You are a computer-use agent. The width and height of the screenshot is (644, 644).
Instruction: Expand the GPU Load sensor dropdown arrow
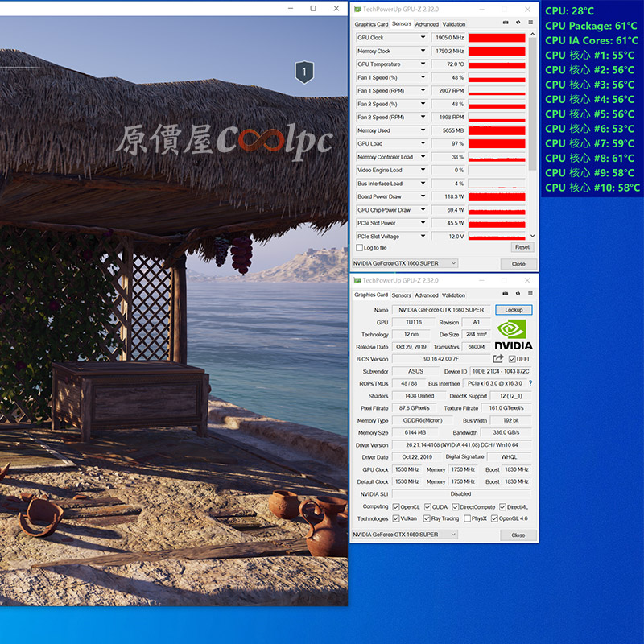click(423, 144)
